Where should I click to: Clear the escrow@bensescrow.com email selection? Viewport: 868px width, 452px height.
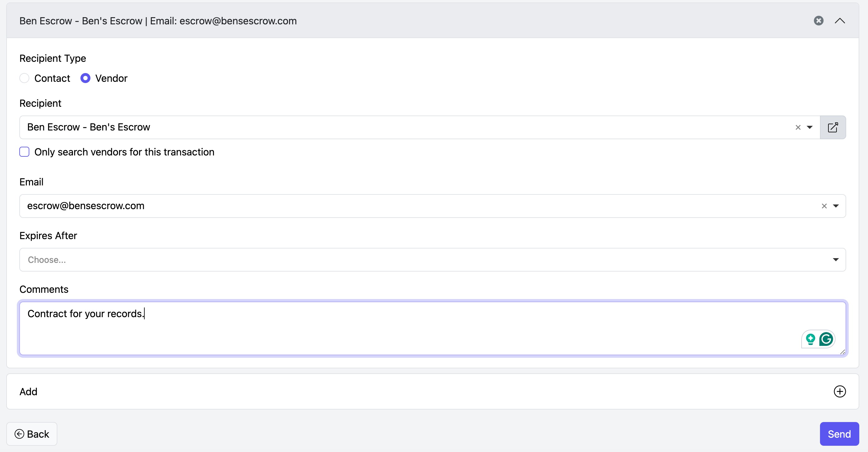click(x=824, y=206)
